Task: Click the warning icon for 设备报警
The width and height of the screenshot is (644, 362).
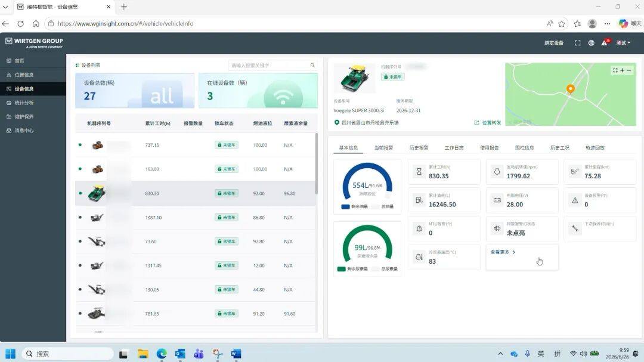Action: tap(575, 200)
